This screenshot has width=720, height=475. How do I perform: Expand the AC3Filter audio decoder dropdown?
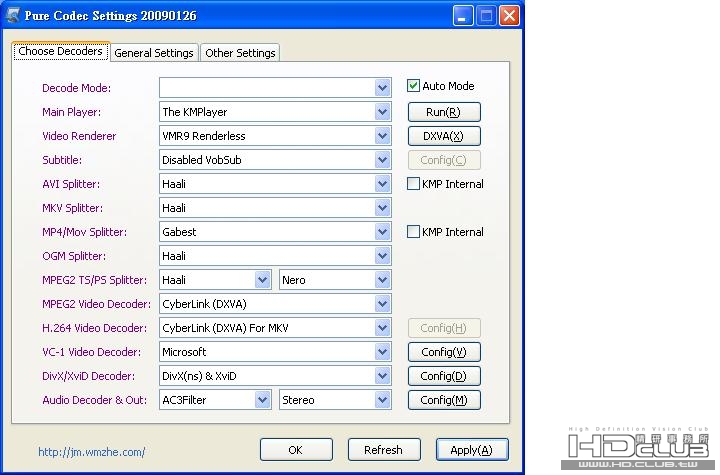tap(263, 400)
